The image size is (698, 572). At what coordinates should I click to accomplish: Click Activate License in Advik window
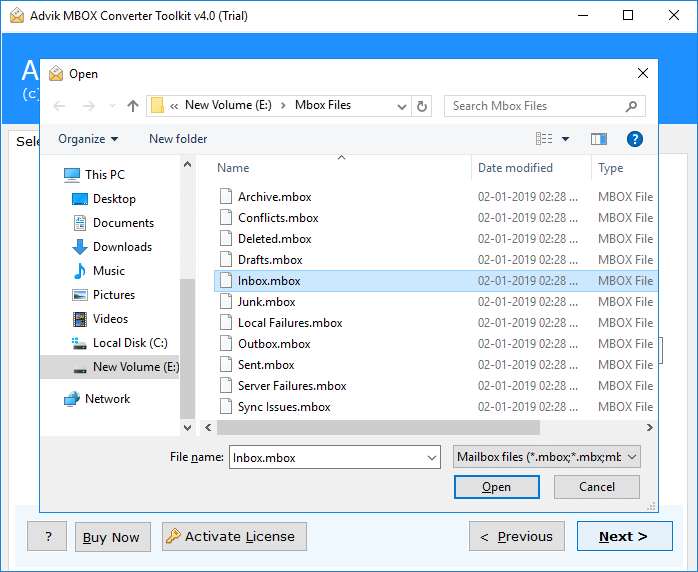tap(234, 536)
